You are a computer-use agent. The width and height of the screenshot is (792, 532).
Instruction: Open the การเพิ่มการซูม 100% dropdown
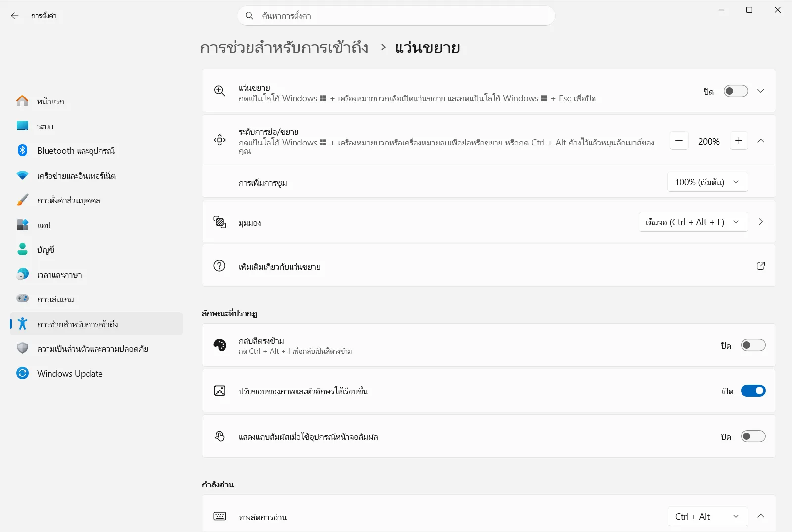tap(707, 182)
